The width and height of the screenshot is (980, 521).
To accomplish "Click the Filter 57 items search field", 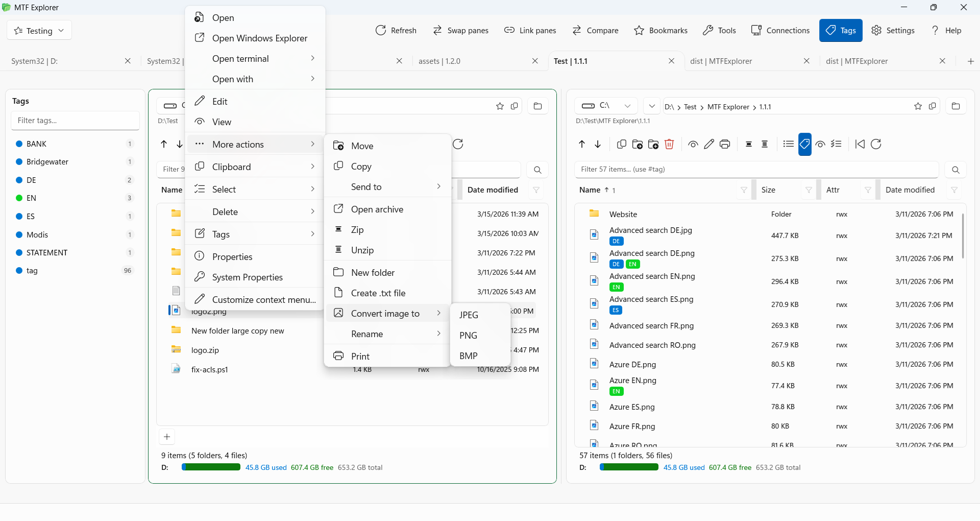I will coord(755,169).
